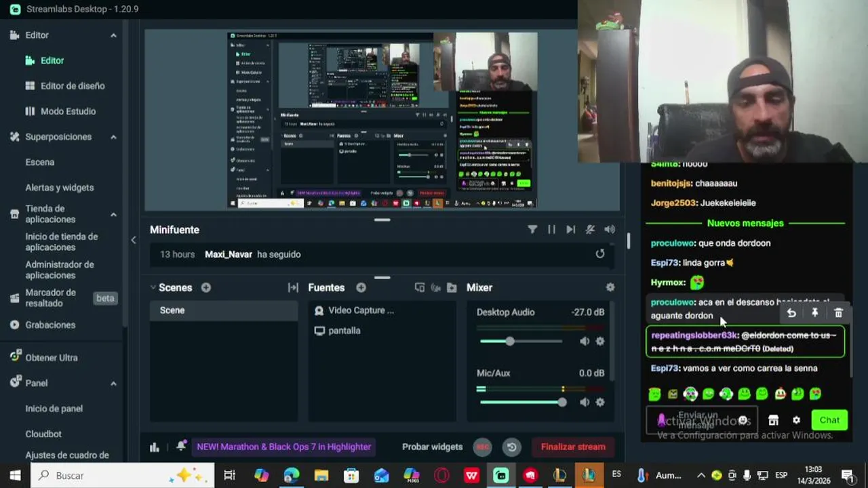
Task: Click the stream preview thumbnail
Action: pyautogui.click(x=382, y=120)
